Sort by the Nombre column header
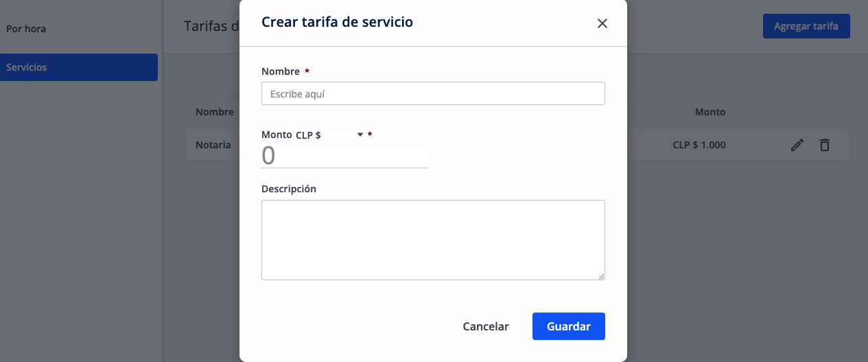Viewport: 868px width, 362px height. coord(215,112)
